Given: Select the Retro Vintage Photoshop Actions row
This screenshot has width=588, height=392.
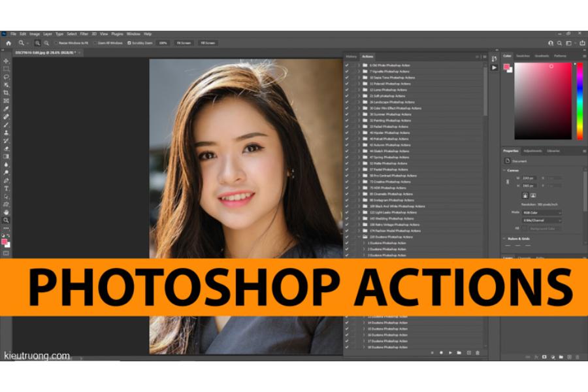Looking at the screenshot, I should (414, 225).
